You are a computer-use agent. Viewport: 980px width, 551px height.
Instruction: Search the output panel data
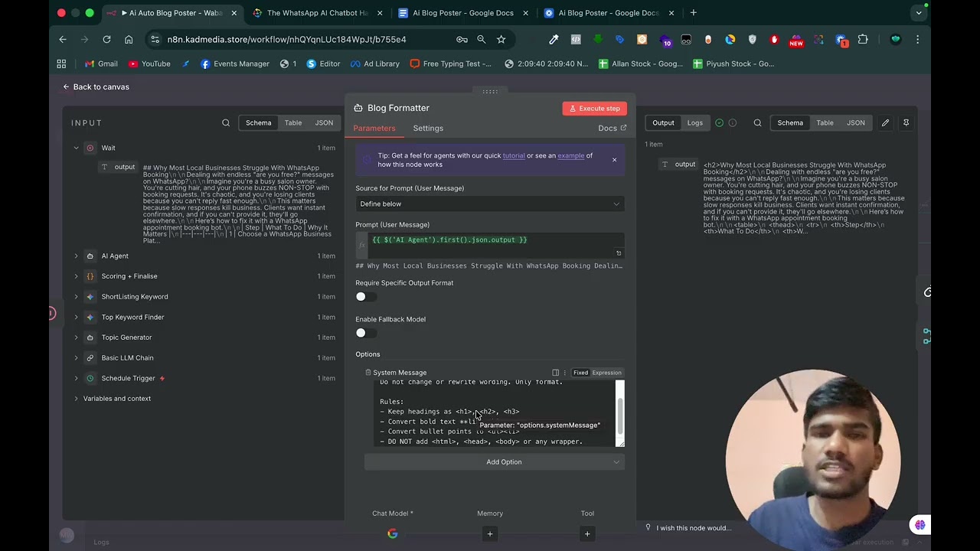pos(757,122)
